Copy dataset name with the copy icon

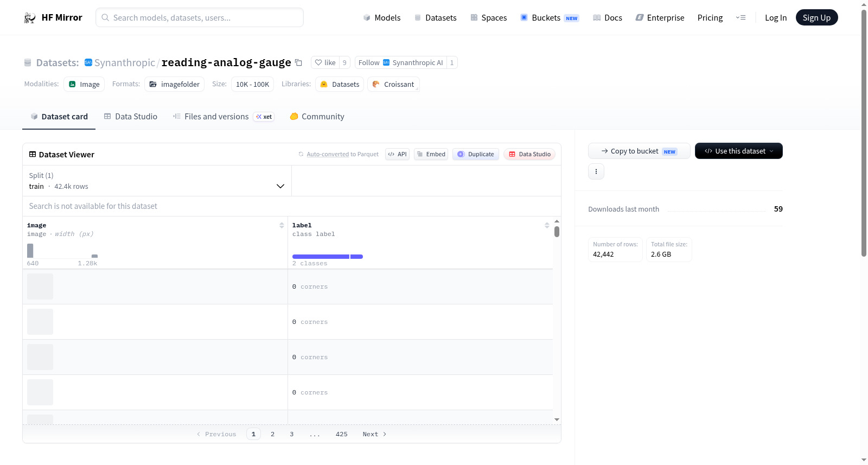[298, 62]
